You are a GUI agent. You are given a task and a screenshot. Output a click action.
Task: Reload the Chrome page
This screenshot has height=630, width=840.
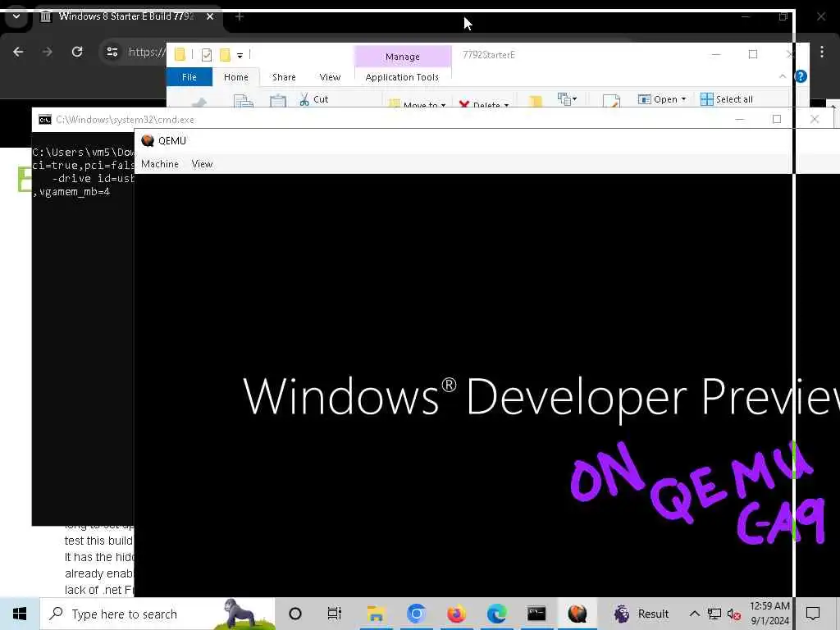[77, 52]
